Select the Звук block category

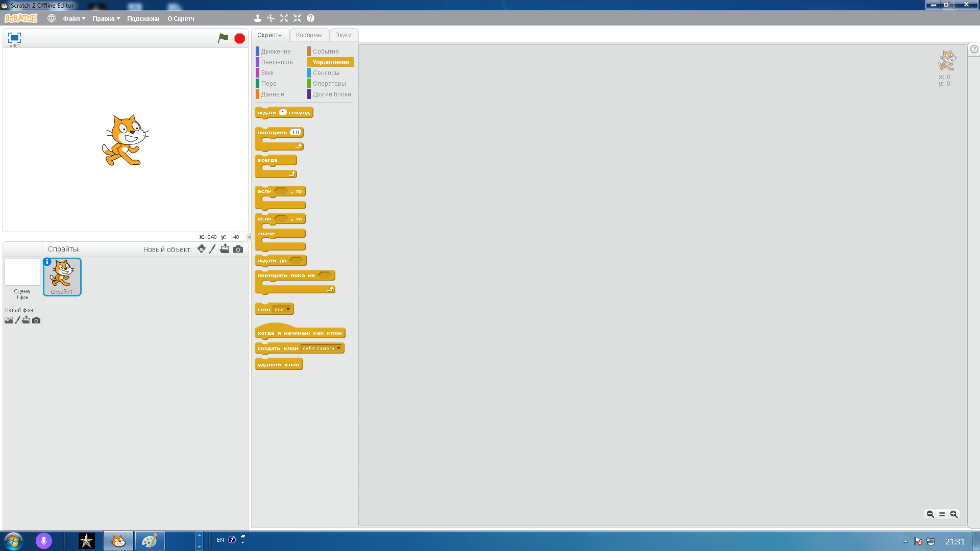tap(267, 73)
